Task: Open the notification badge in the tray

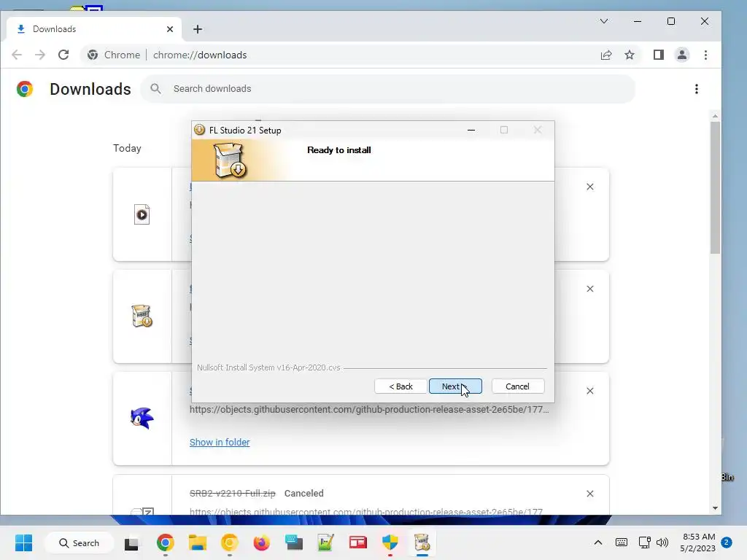Action: tap(727, 542)
